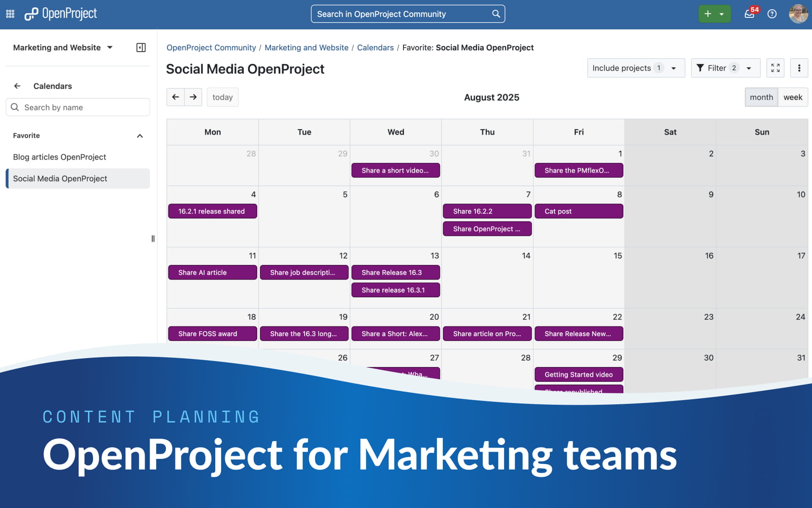Open the grid apps menu icon
This screenshot has width=812, height=508.
(x=10, y=14)
